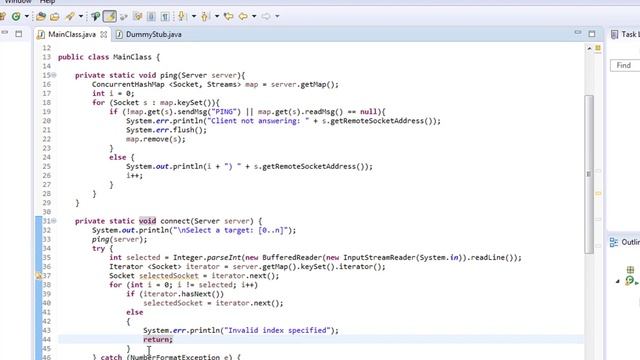Click "public class MainClass {" declaration
Image resolution: width=640 pixels, height=360 pixels.
pyautogui.click(x=109, y=57)
